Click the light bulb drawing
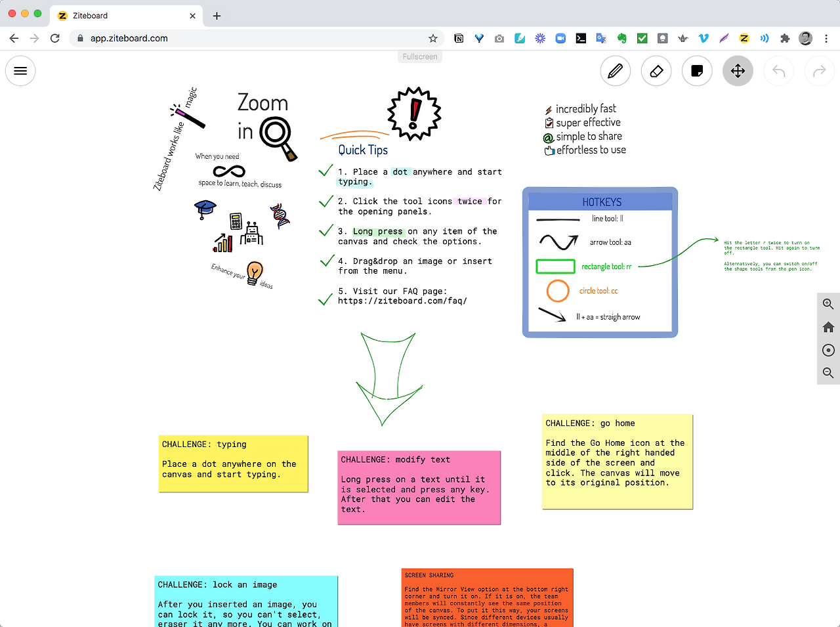 255,272
